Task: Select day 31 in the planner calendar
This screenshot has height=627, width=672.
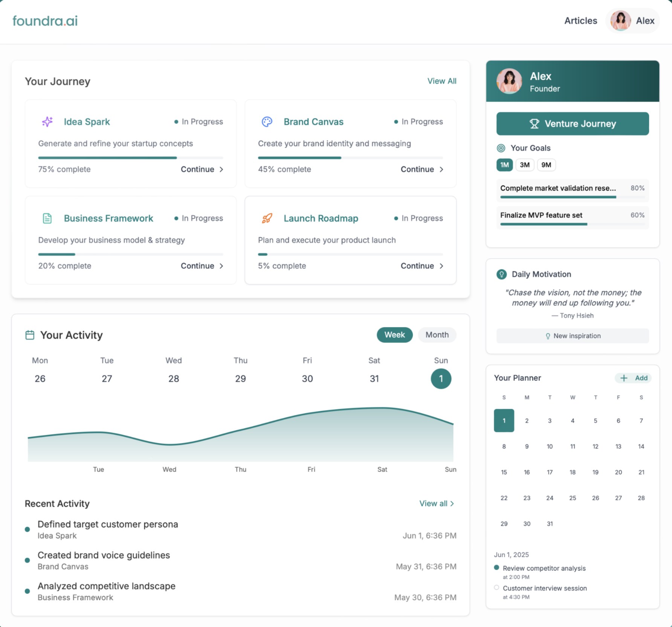Action: point(550,524)
